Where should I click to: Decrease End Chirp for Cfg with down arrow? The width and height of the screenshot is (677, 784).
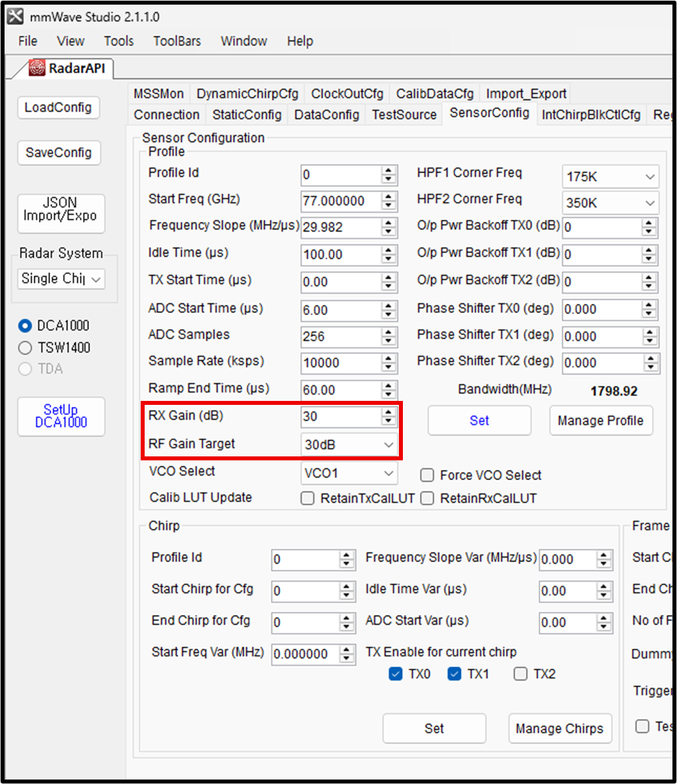(x=347, y=627)
